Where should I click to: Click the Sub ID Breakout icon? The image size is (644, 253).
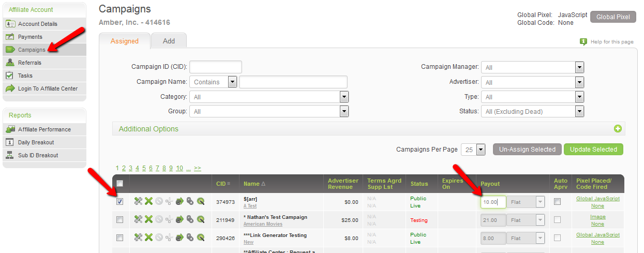click(10, 155)
